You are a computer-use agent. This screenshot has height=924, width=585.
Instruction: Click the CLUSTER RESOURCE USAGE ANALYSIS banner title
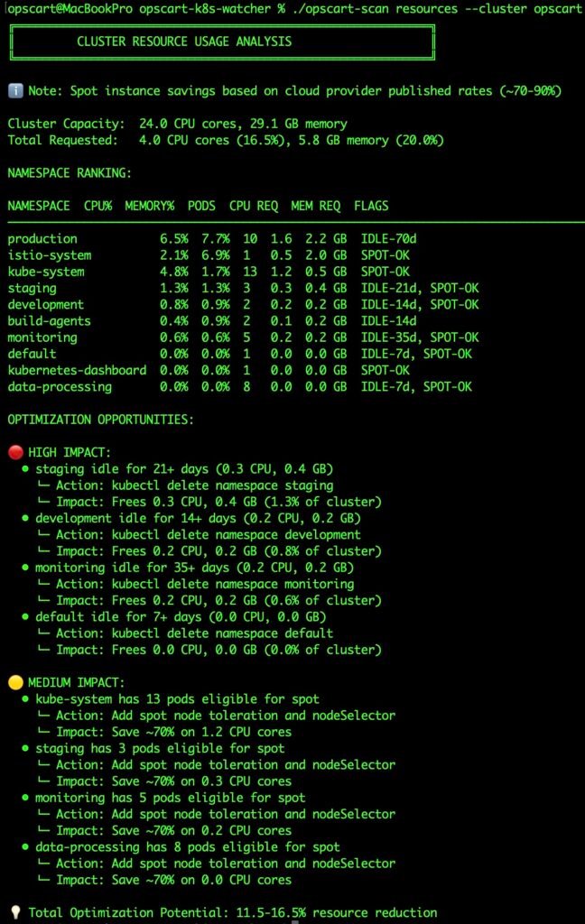point(184,42)
